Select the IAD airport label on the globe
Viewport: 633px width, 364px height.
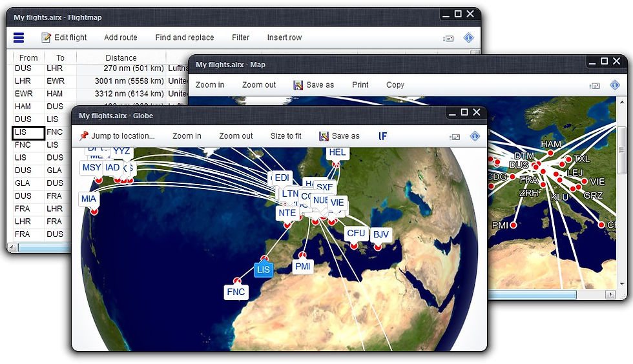coord(112,167)
